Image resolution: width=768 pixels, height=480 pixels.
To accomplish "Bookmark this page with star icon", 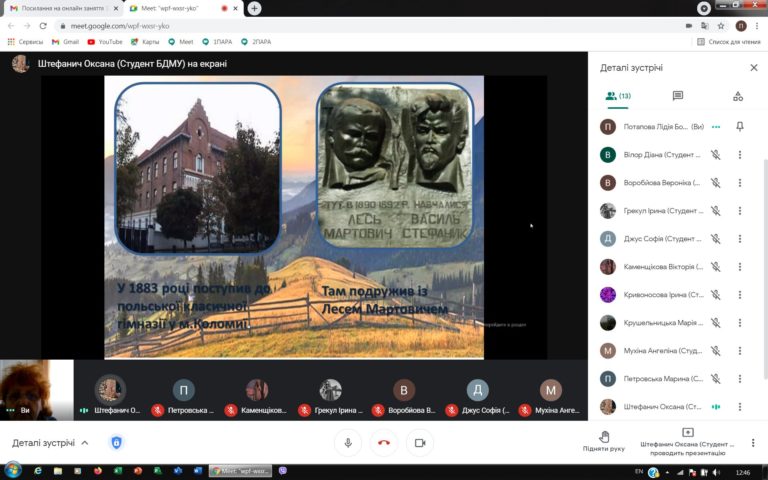I will tap(721, 26).
